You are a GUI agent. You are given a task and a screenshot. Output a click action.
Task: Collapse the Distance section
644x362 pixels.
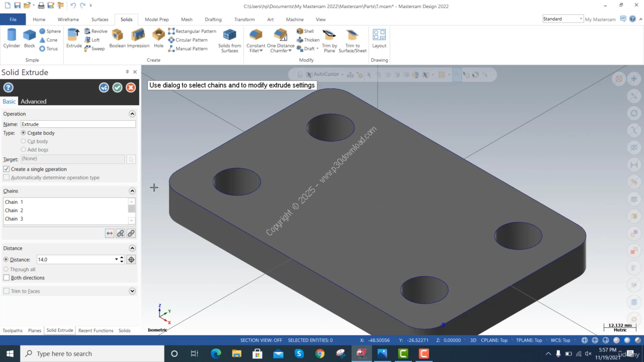(132, 248)
